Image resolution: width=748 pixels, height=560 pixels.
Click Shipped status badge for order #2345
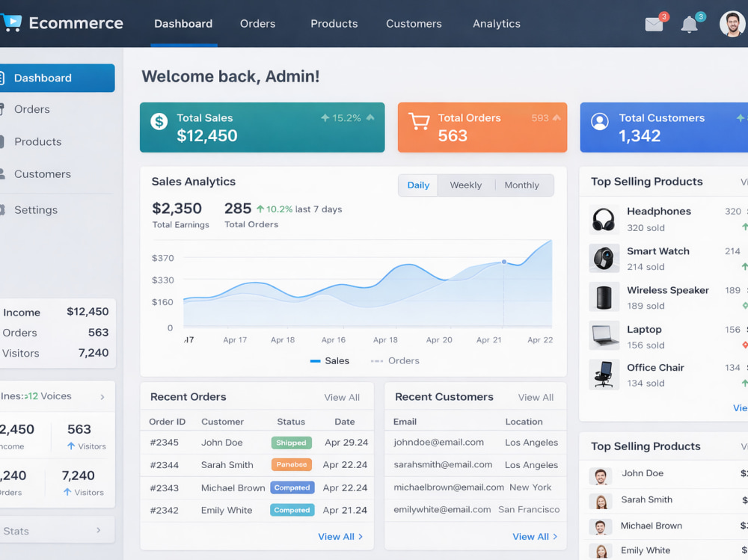pos(292,443)
